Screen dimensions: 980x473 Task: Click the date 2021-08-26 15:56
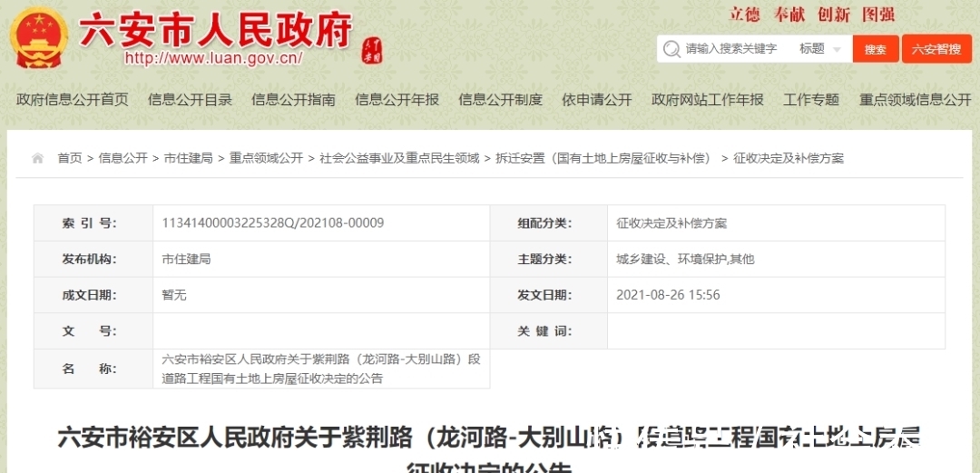click(x=668, y=295)
